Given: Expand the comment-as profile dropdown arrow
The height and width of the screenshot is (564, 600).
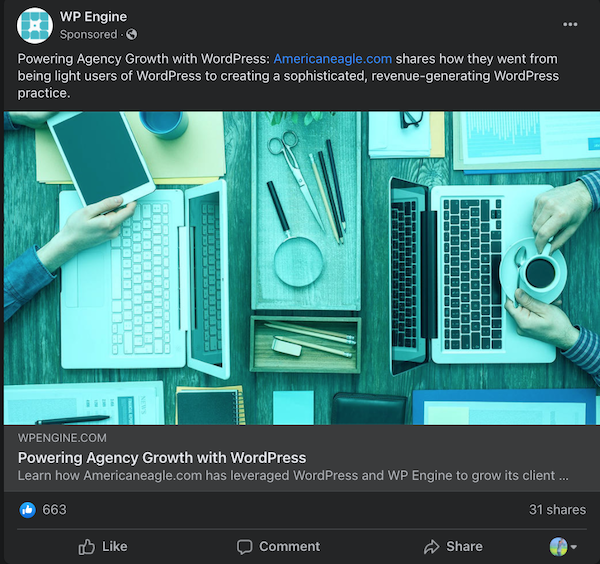Looking at the screenshot, I should (574, 547).
